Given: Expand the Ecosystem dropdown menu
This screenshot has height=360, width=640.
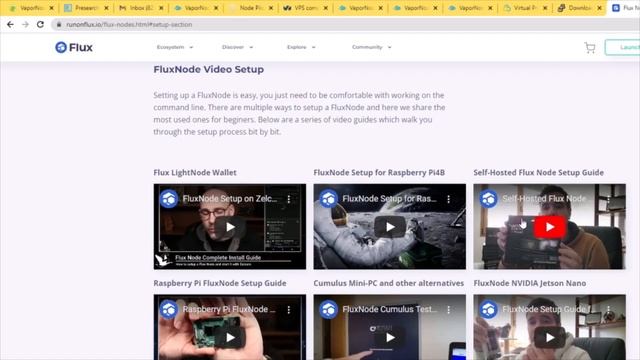Looking at the screenshot, I should click(175, 47).
